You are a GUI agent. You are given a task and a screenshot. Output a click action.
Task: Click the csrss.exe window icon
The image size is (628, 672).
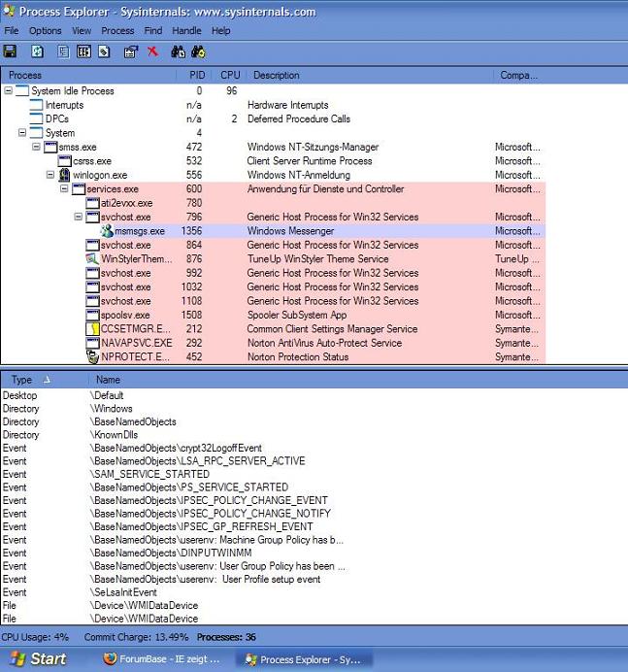coord(64,161)
